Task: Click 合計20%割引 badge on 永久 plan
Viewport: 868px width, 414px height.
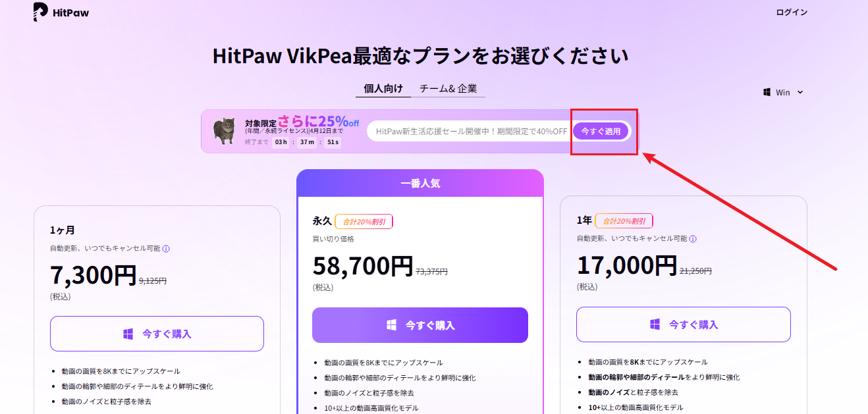Action: click(364, 222)
